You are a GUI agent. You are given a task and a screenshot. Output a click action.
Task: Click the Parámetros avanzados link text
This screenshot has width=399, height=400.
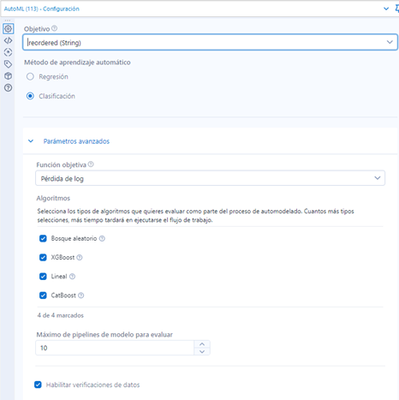(x=76, y=141)
